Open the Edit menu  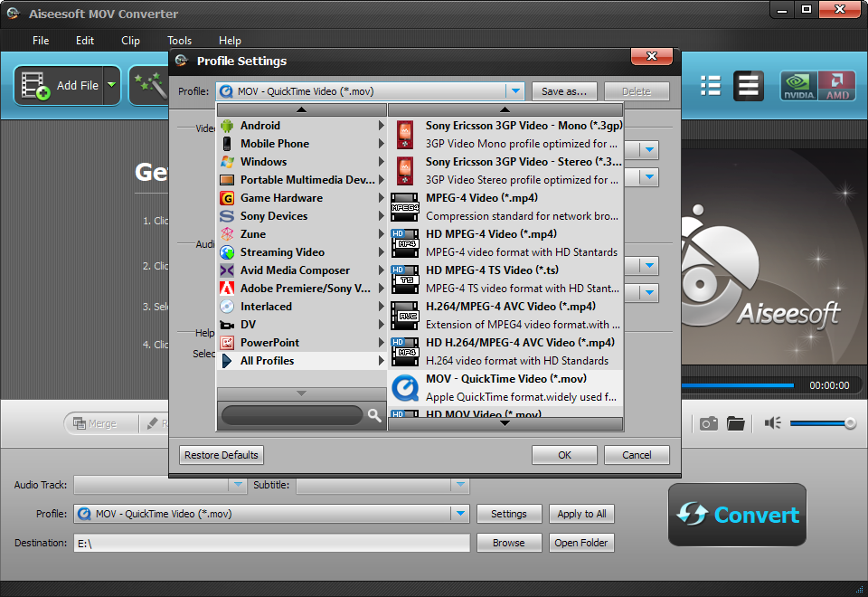(85, 41)
